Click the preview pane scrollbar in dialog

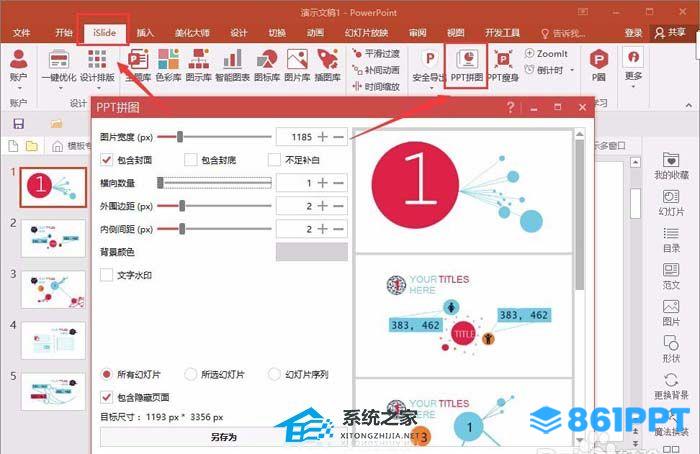(579, 214)
